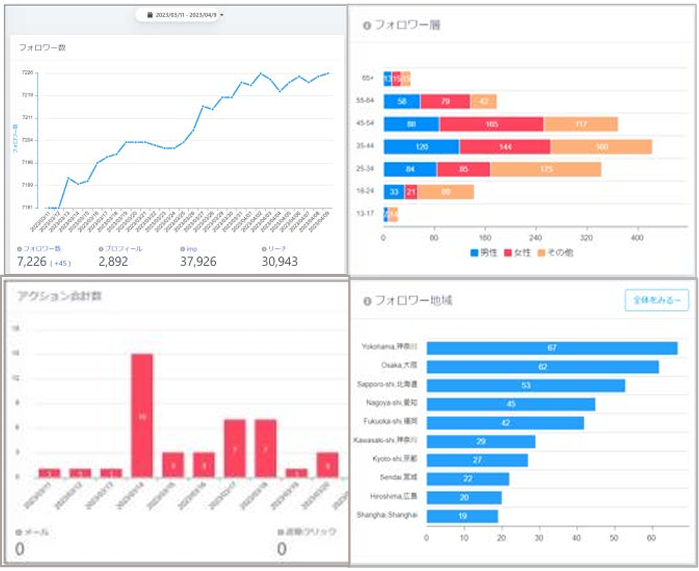This screenshot has height=571, width=699.
Task: Click info icon next to imp stat
Action: click(182, 248)
